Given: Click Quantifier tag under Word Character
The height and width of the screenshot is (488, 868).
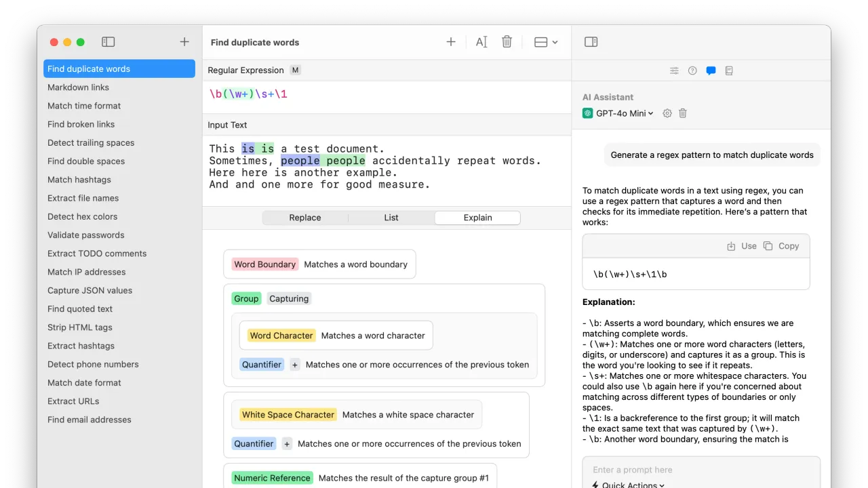Looking at the screenshot, I should click(262, 365).
